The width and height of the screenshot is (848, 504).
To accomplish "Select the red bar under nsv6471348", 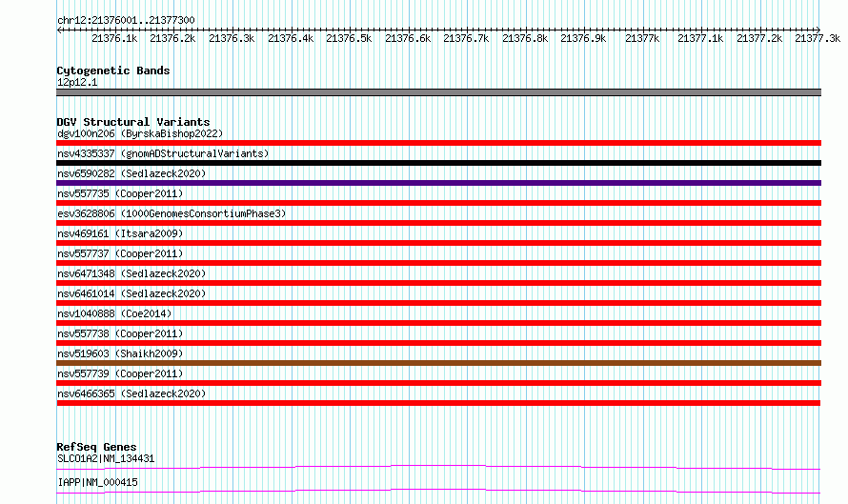I will (x=438, y=283).
